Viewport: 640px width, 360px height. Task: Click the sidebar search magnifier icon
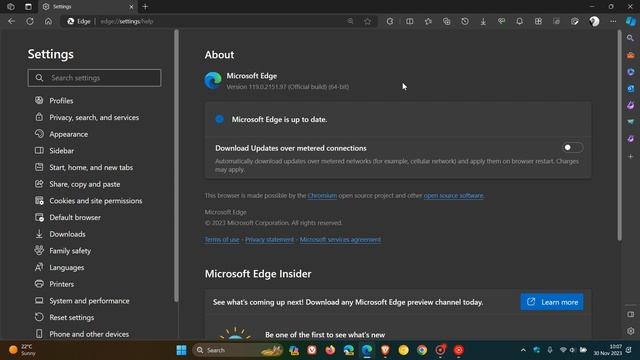coord(631,38)
